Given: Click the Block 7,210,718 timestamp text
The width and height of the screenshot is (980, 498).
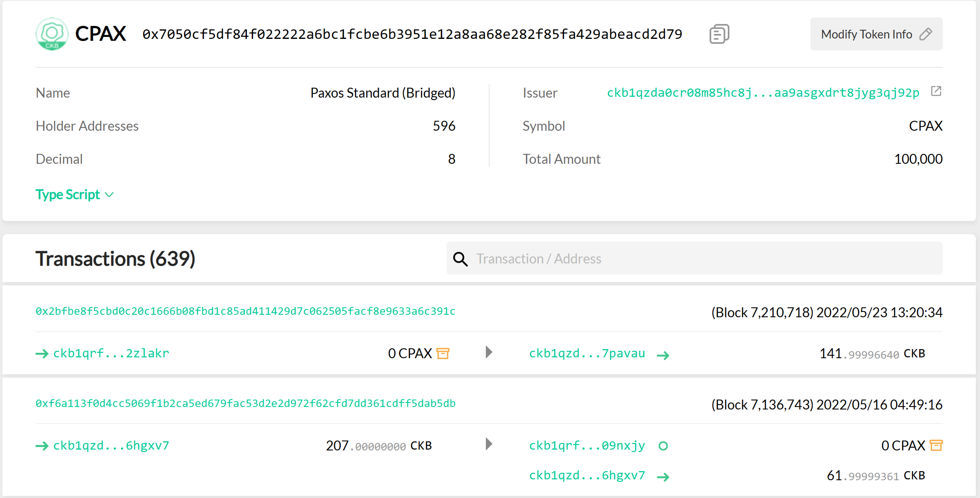Looking at the screenshot, I should click(827, 312).
